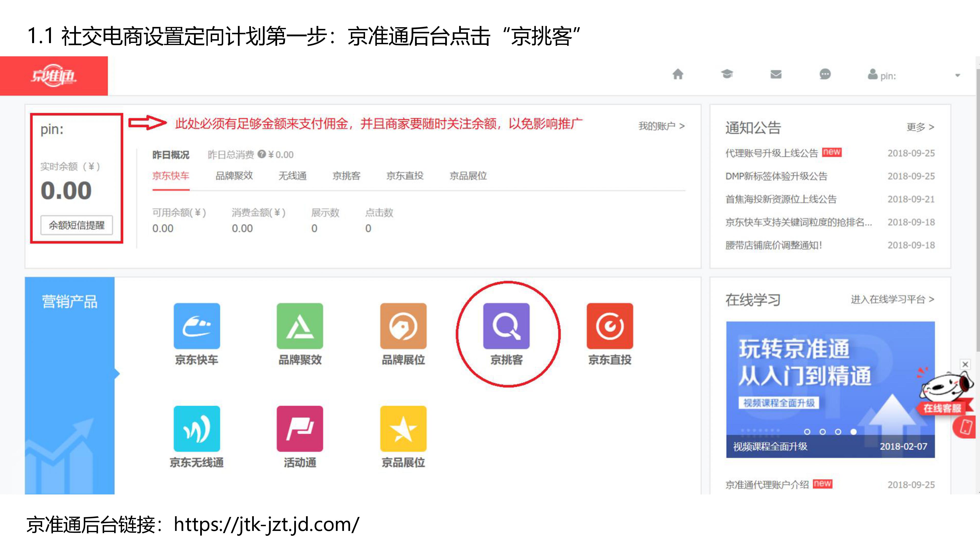This screenshot has height=551, width=980.
Task: Open 品牌聚效 product icon
Action: (300, 326)
